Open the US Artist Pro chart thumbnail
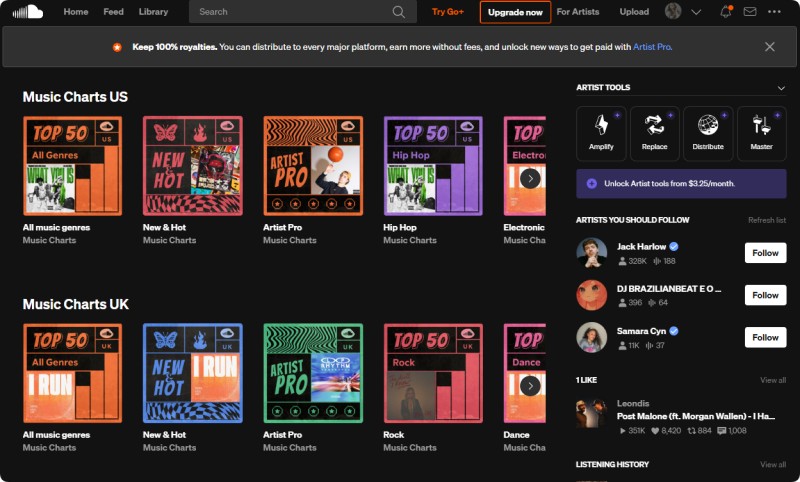The width and height of the screenshot is (800, 482). 313,166
